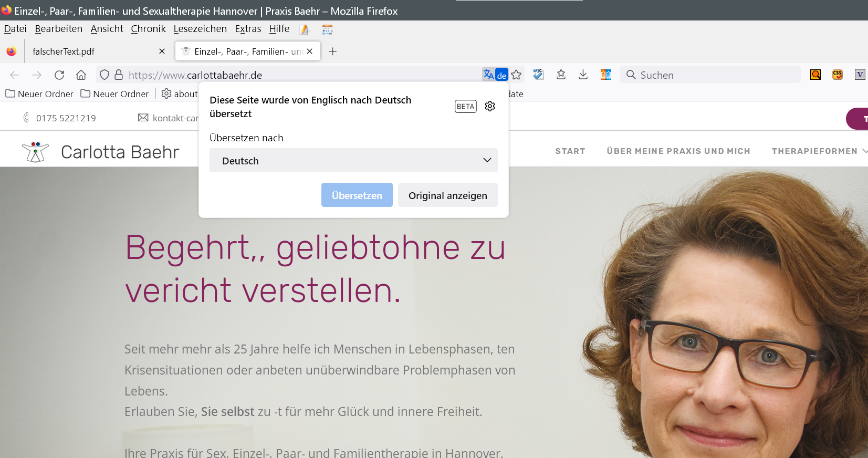The image size is (868, 458).
Task: Go to the Firefox home page
Action: (81, 75)
